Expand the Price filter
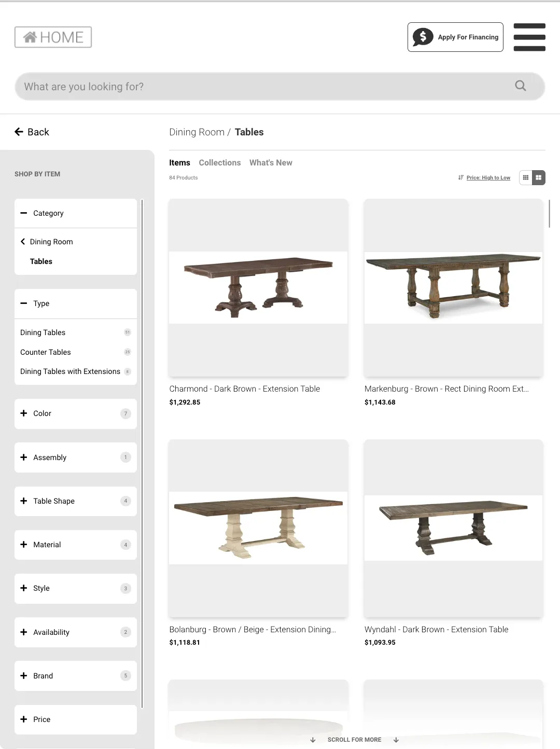The image size is (560, 749). tap(76, 719)
